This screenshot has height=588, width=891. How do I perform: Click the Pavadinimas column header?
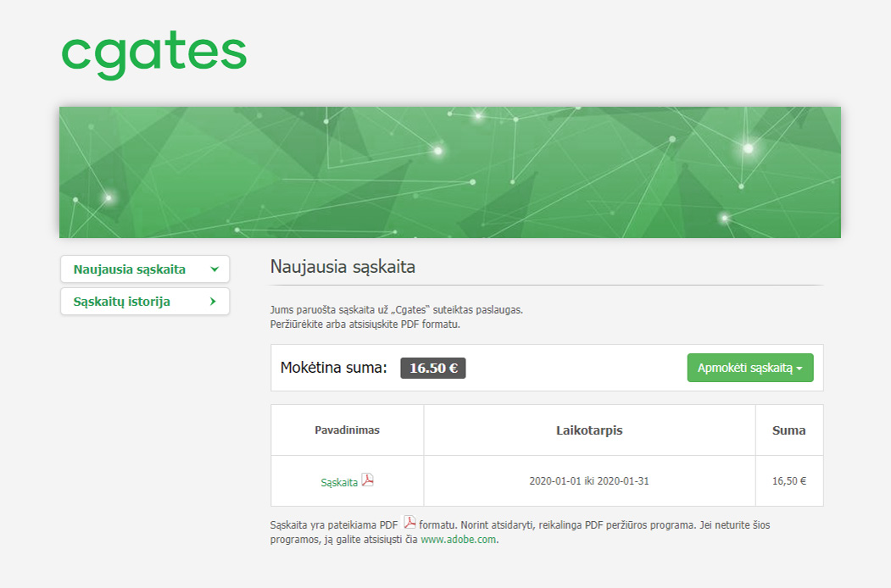(348, 430)
